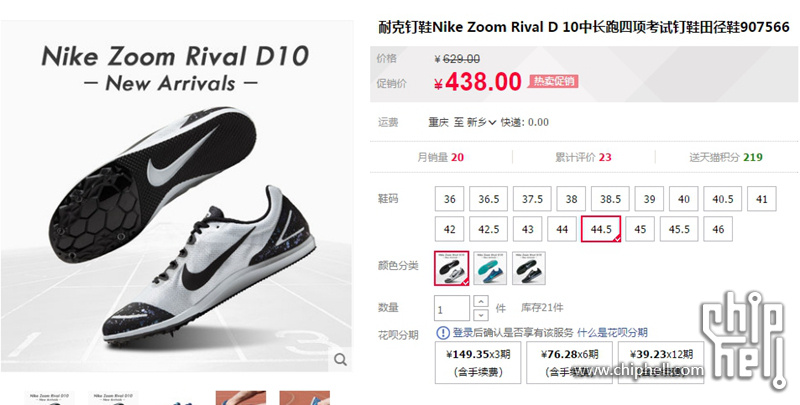
Task: Choose the teal-blue shoe color option
Action: click(x=490, y=268)
